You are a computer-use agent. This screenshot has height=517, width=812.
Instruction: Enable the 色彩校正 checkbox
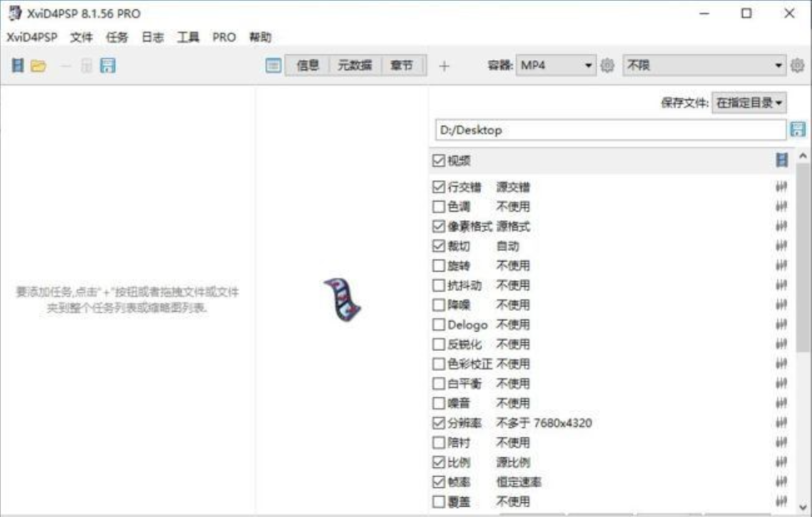pyautogui.click(x=439, y=364)
